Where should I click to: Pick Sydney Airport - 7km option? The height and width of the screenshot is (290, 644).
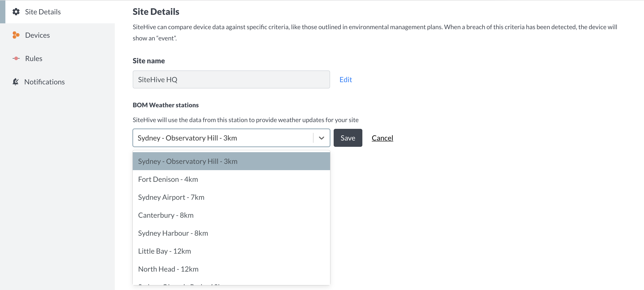click(x=231, y=197)
